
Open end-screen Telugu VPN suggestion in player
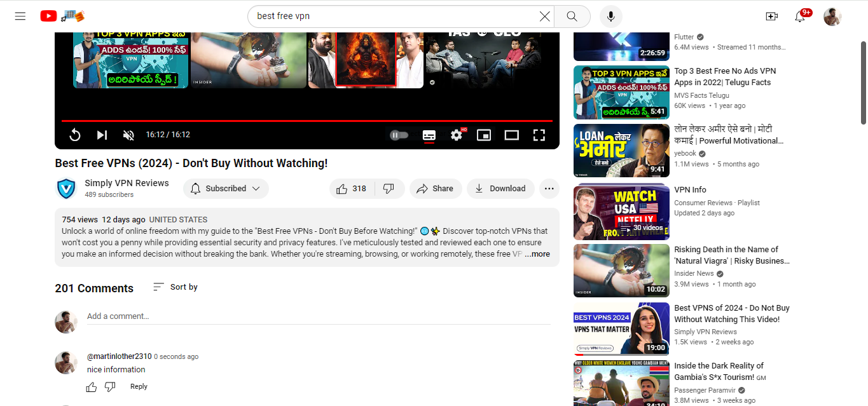point(130,60)
